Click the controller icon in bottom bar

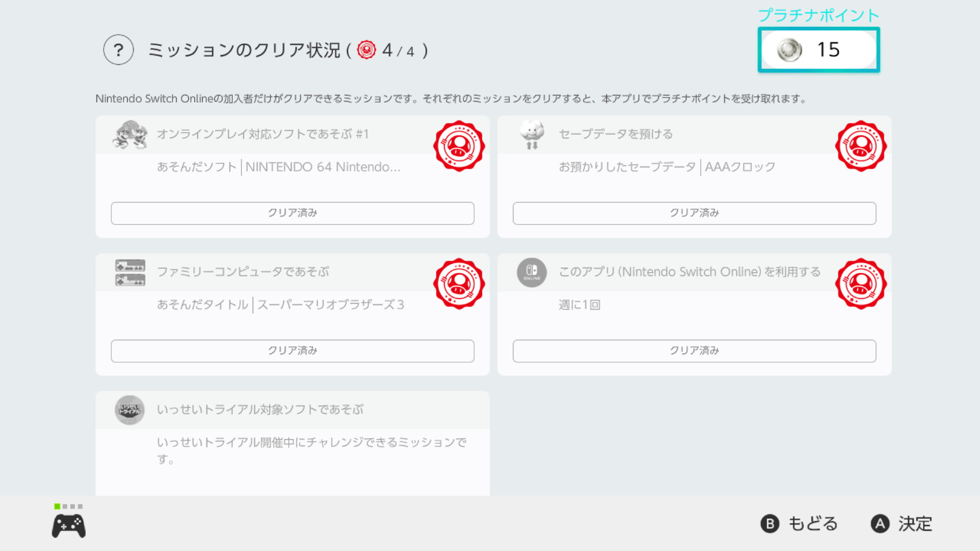(x=68, y=526)
